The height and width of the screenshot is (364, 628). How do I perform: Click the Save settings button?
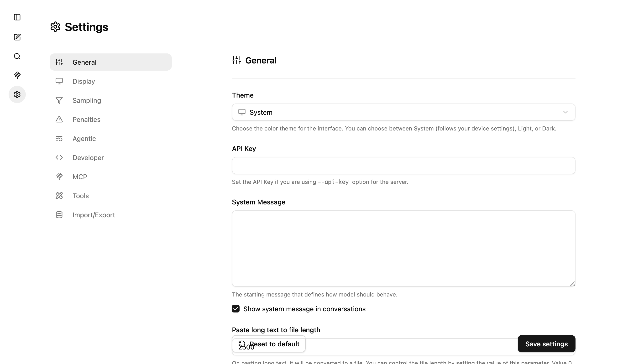tap(546, 344)
